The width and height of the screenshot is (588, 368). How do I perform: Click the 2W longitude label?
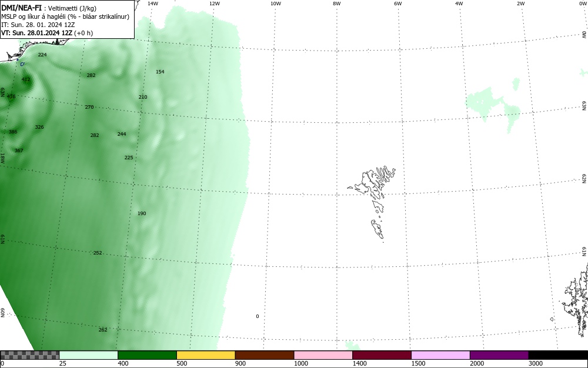pyautogui.click(x=521, y=4)
